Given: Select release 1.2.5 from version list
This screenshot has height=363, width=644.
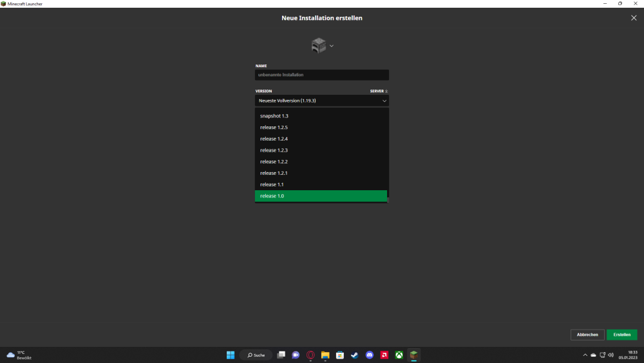Looking at the screenshot, I should (x=321, y=128).
